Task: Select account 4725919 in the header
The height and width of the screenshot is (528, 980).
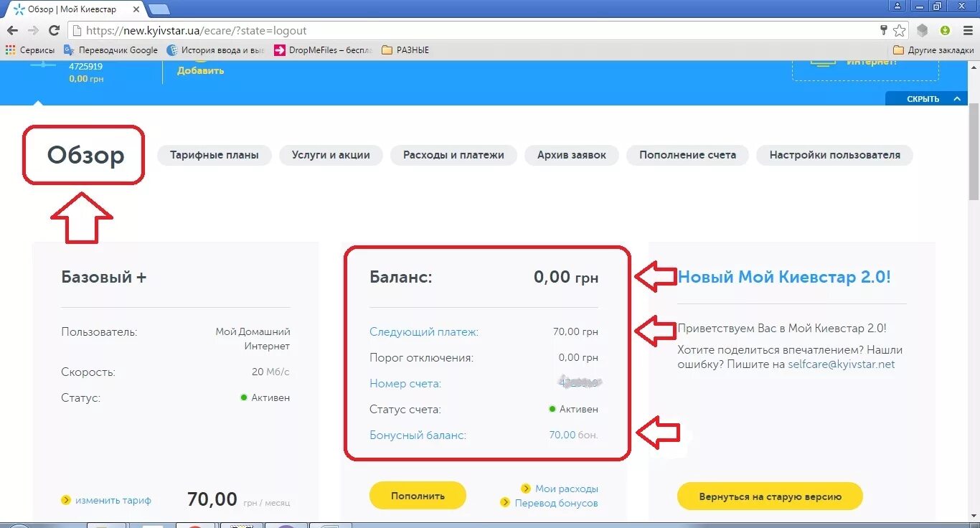Action: coord(85,66)
